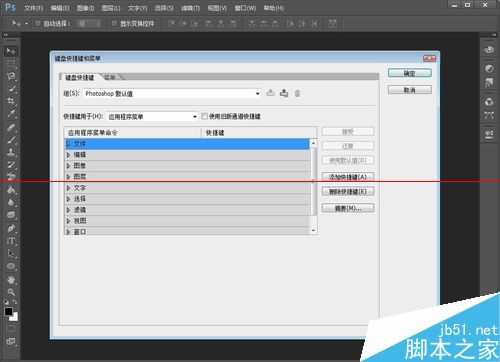Click the 确定 button
500x362 pixels.
point(410,73)
